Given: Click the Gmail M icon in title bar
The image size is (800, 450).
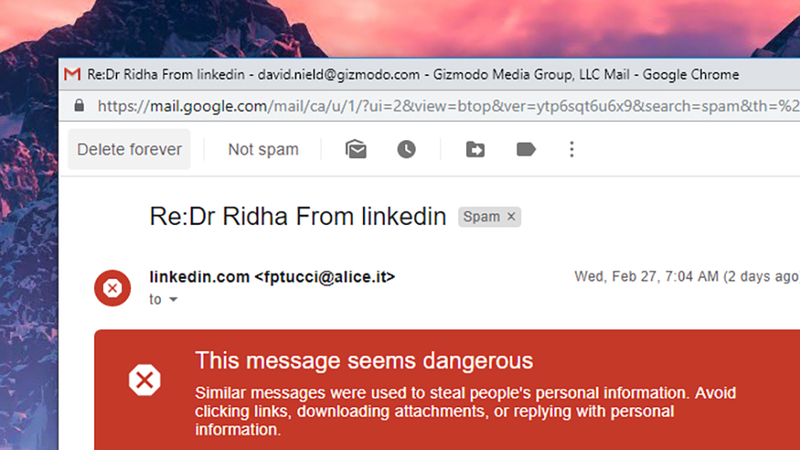Looking at the screenshot, I should click(x=72, y=74).
